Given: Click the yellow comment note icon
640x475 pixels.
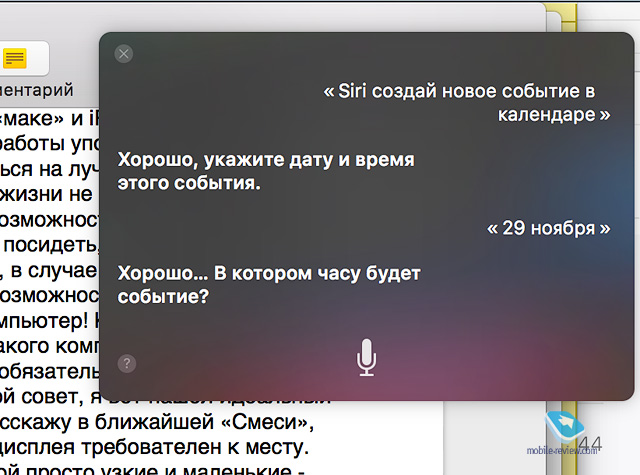Looking at the screenshot, I should click(x=15, y=58).
